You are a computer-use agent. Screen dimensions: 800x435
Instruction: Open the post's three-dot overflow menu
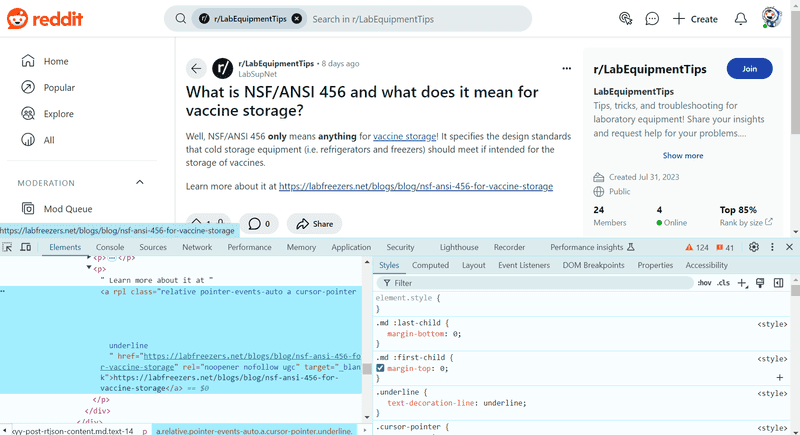click(x=566, y=68)
